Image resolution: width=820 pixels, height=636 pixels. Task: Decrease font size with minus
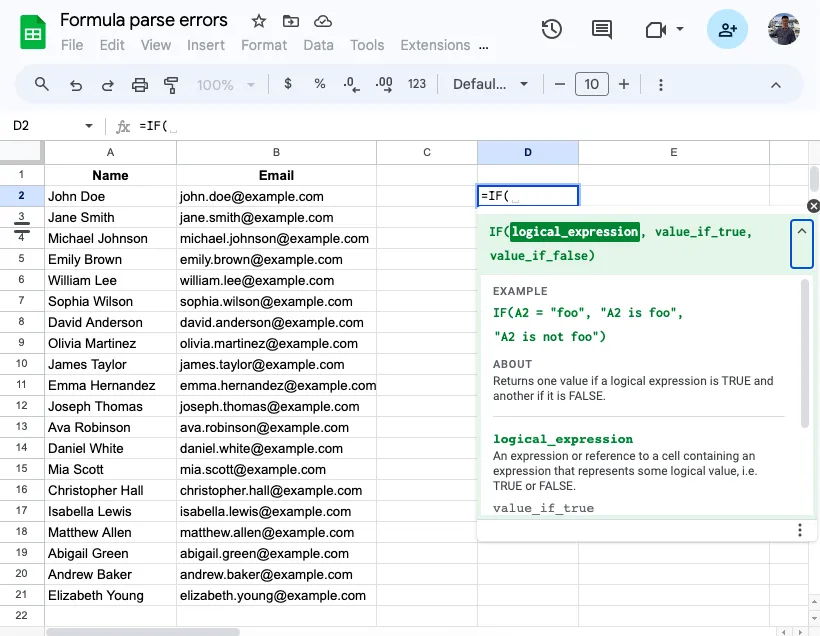(x=560, y=84)
